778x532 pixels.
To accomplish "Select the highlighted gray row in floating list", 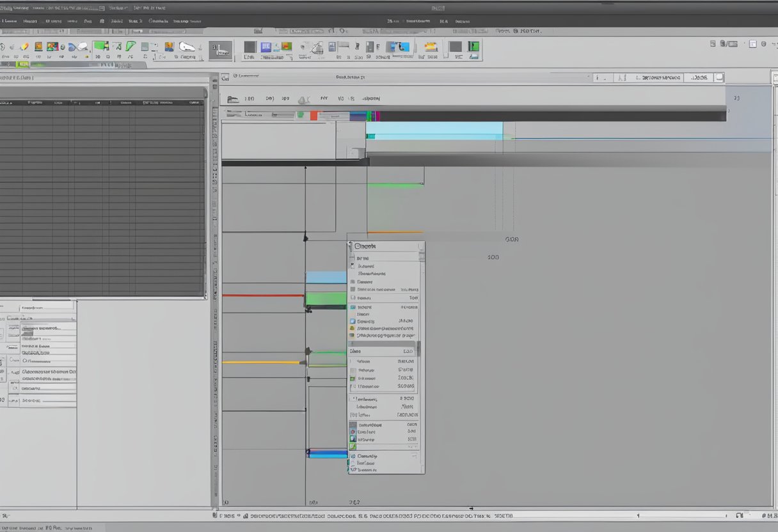I will click(x=383, y=351).
